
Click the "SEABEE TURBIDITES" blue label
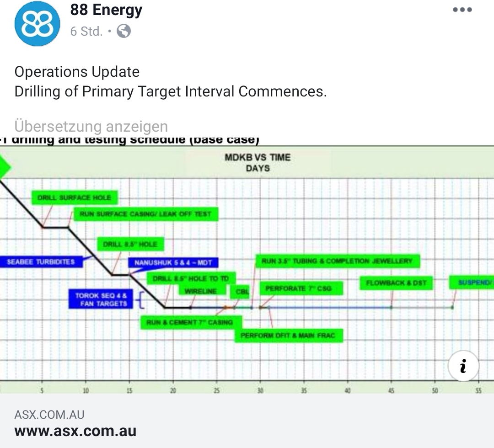pos(41,262)
